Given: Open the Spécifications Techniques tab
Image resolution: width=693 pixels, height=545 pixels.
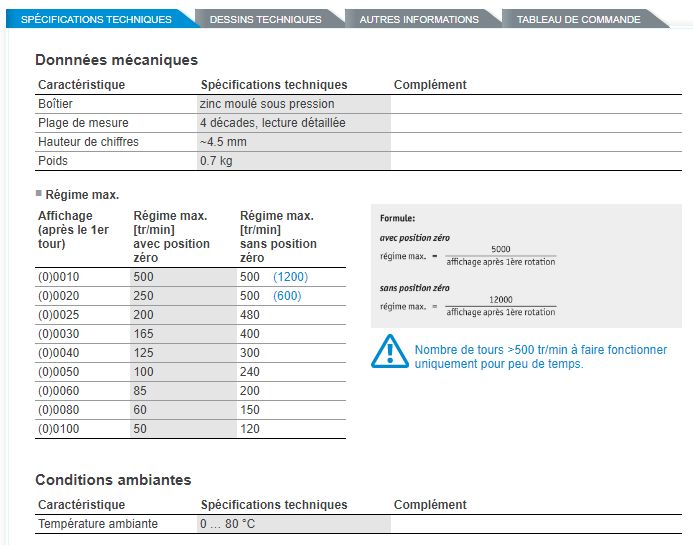Looking at the screenshot, I should [96, 19].
